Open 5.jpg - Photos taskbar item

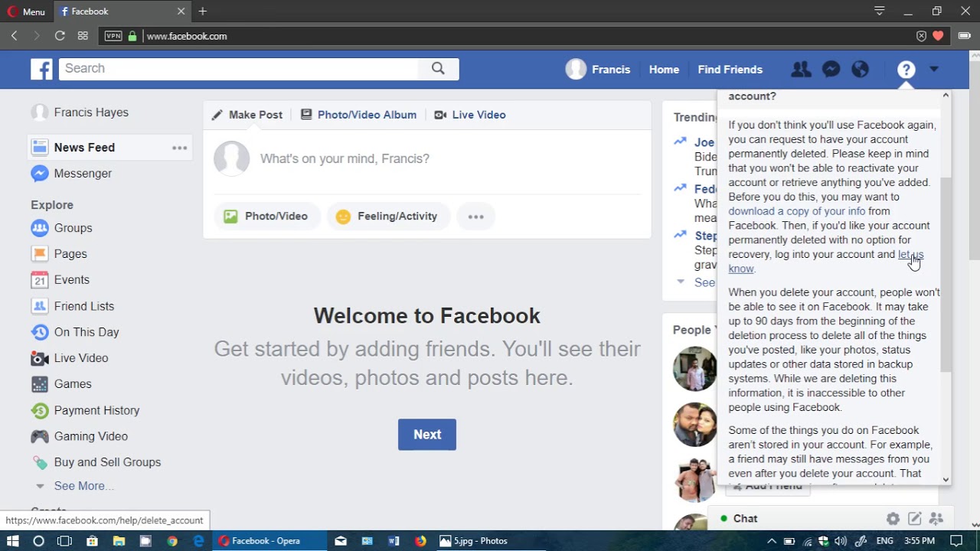[473, 541]
